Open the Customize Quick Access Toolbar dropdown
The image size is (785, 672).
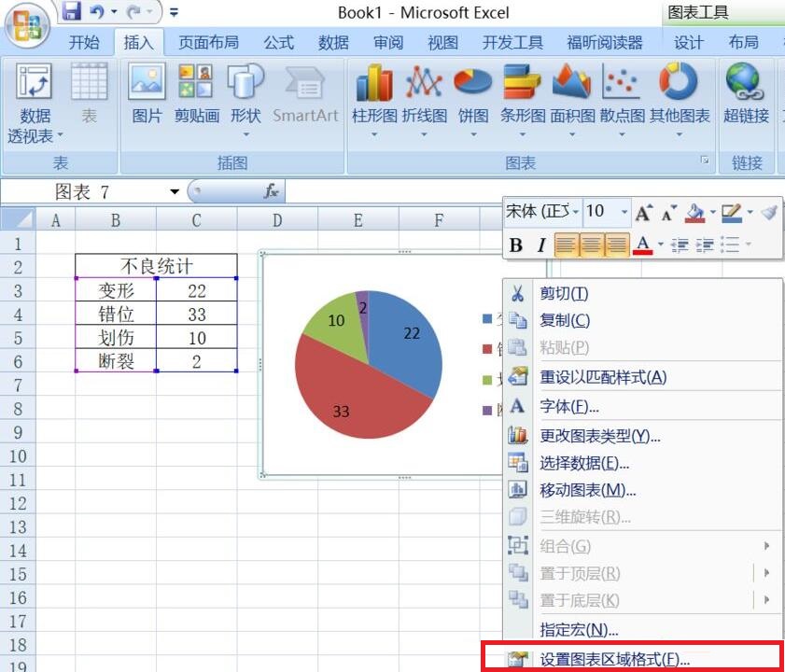174,12
